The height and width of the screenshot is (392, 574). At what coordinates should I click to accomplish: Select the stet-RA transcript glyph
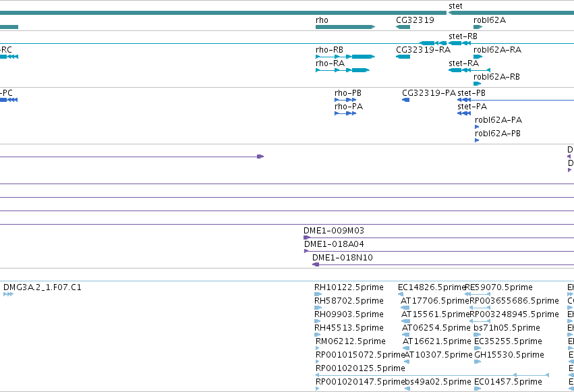(x=469, y=70)
